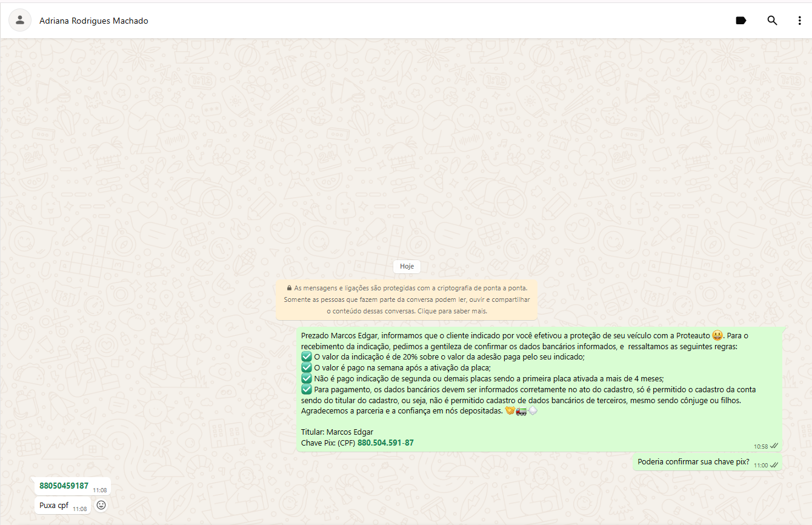Click the smiley emoji after "Proteauto"
Image resolution: width=812 pixels, height=525 pixels.
tap(717, 336)
